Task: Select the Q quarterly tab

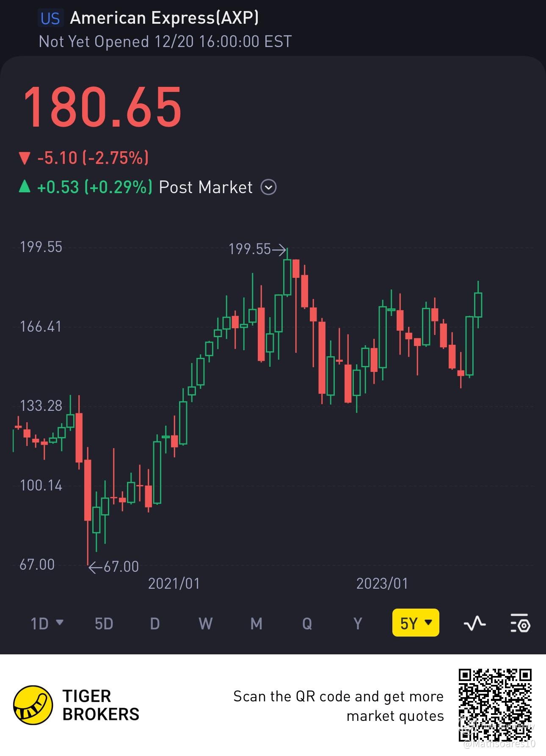Action: pos(307,623)
